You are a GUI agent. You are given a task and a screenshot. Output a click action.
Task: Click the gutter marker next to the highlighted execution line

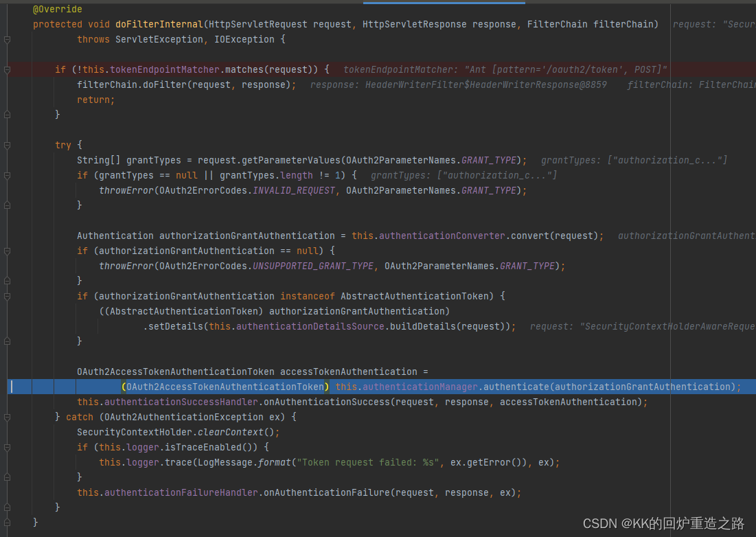[7, 387]
